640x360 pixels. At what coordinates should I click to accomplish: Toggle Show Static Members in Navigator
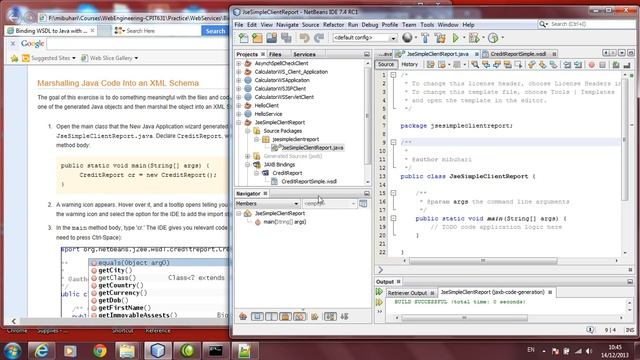pyautogui.click(x=271, y=317)
